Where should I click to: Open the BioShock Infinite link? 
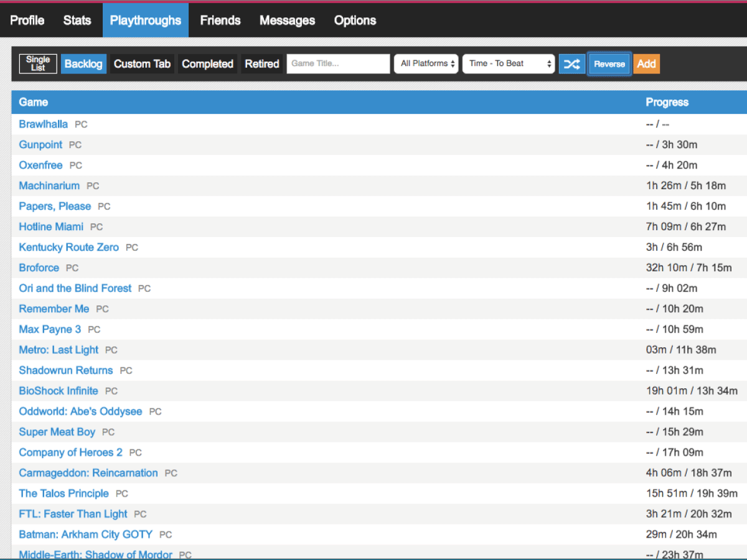59,391
